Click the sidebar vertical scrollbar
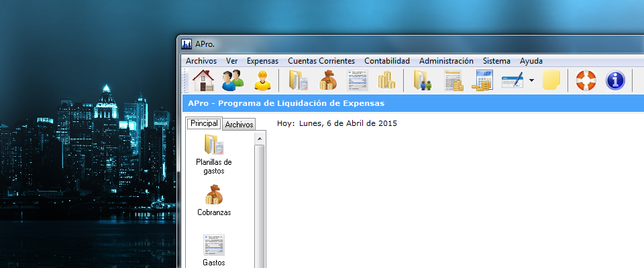 point(260,201)
